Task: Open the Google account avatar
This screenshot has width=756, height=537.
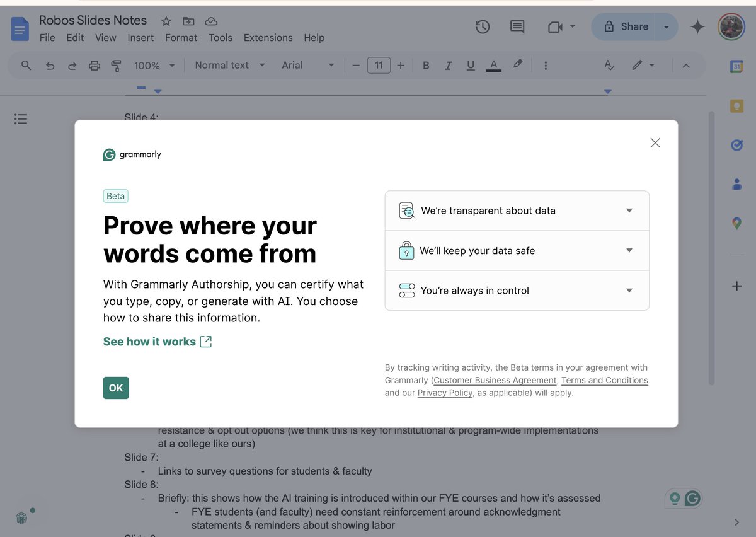Action: click(731, 26)
